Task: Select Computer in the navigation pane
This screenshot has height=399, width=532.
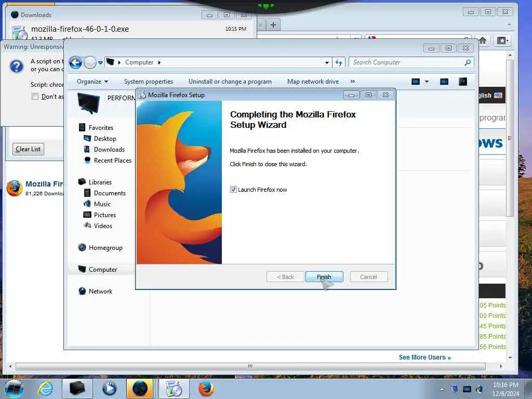Action: (103, 270)
